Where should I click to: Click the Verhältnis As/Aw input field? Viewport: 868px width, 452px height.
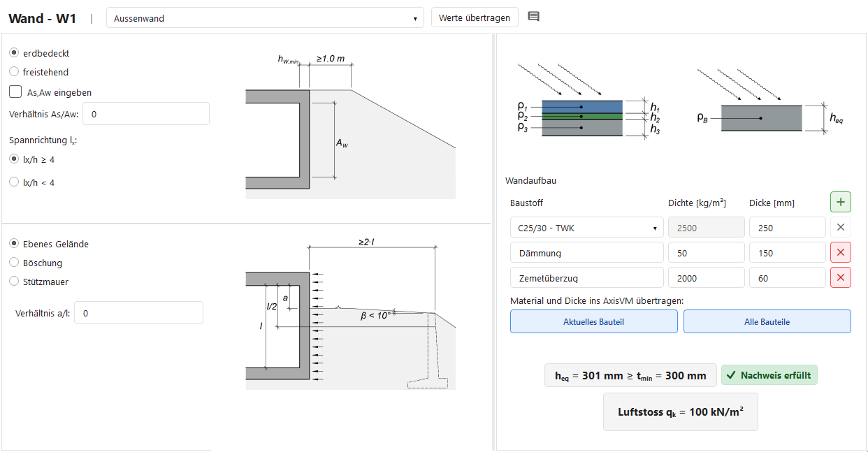coord(146,113)
